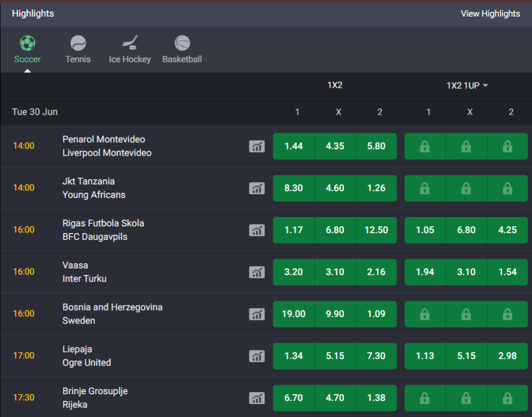532x417 pixels.
Task: Open Bosnia and Herzegovina match details
Action: coord(112,314)
